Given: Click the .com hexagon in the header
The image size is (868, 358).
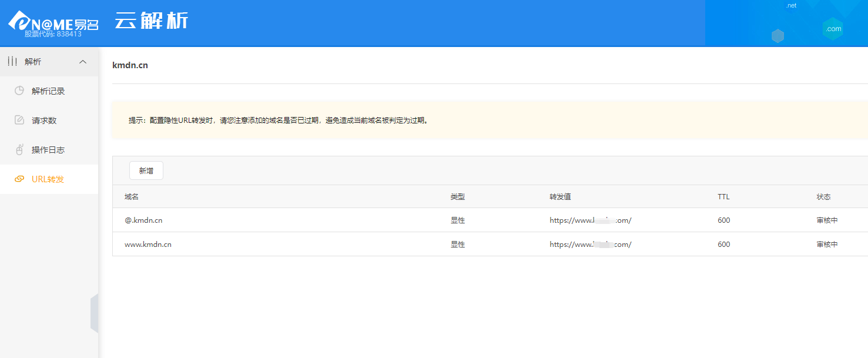Looking at the screenshot, I should point(833,29).
